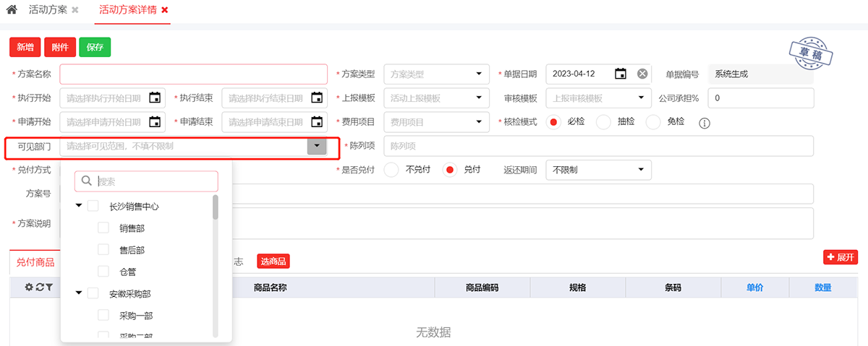This screenshot has height=346, width=868.
Task: Click the table filter funnel icon
Action: point(48,287)
